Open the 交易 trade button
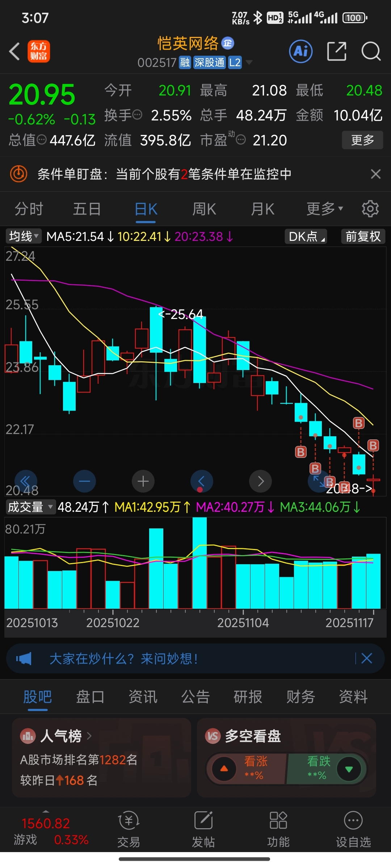The height and width of the screenshot is (868, 391). (x=129, y=830)
